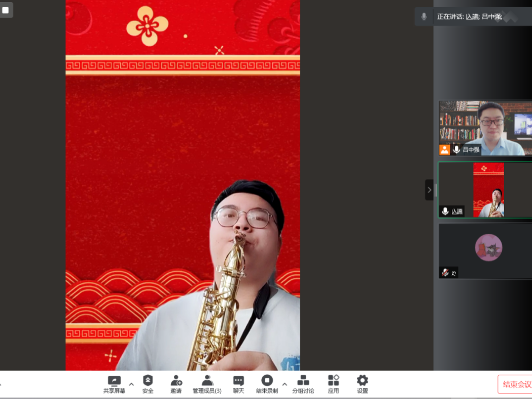The width and height of the screenshot is (532, 399).
Task: Click the End Meeting (结束会议) button
Action: (x=515, y=384)
